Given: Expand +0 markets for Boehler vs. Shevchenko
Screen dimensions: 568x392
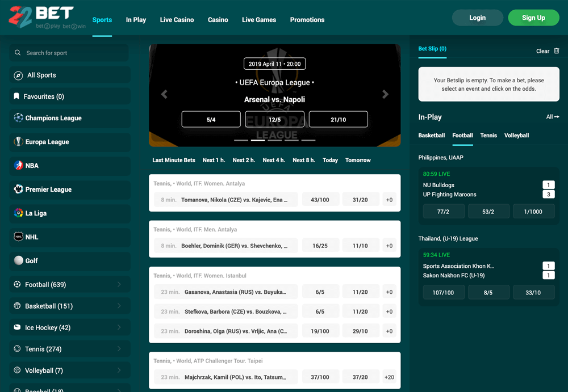Looking at the screenshot, I should click(x=389, y=246).
